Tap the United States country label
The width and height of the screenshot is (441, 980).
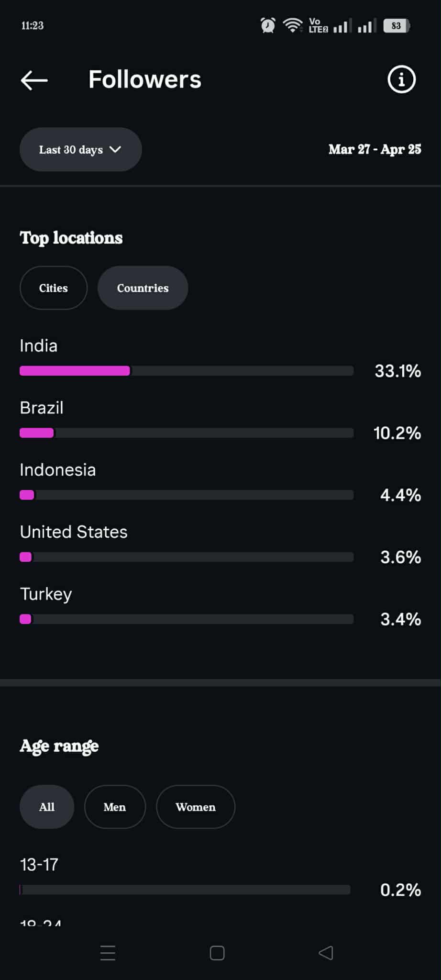point(74,532)
